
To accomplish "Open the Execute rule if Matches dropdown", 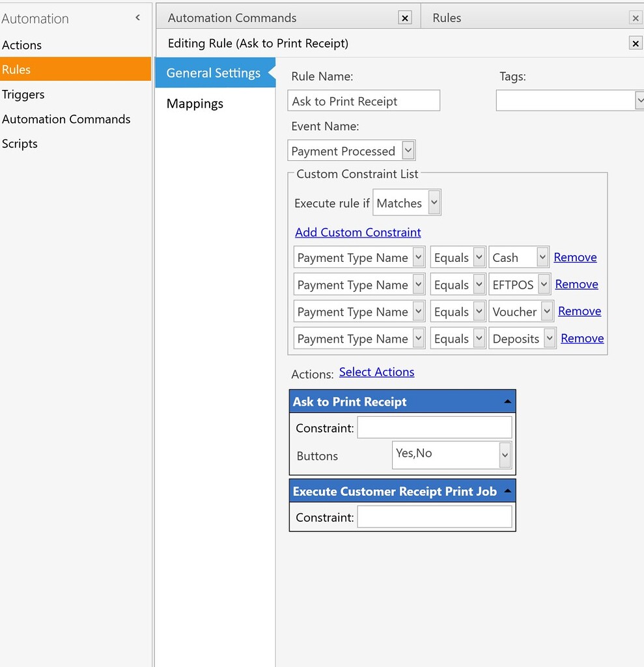I will [x=434, y=203].
